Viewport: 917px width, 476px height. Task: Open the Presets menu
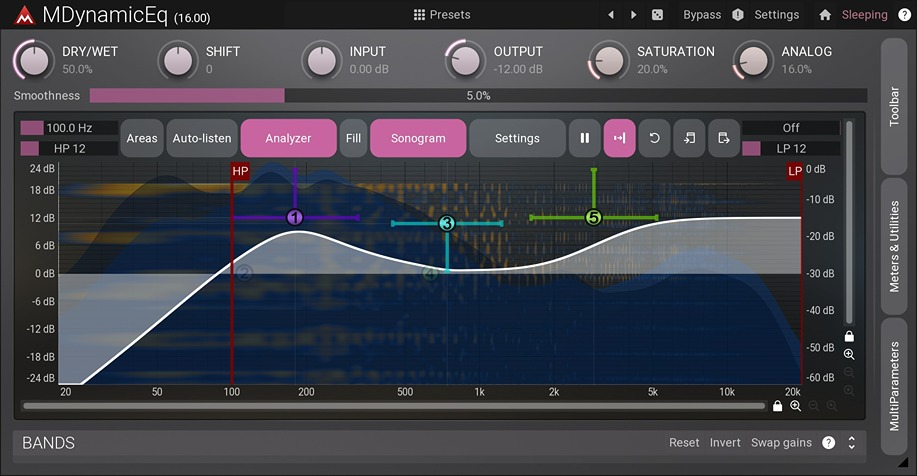442,15
